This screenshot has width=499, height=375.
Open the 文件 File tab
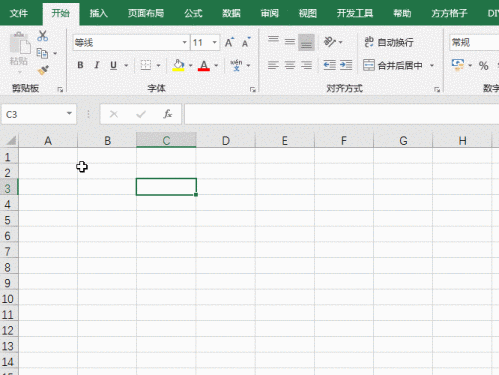coord(19,13)
